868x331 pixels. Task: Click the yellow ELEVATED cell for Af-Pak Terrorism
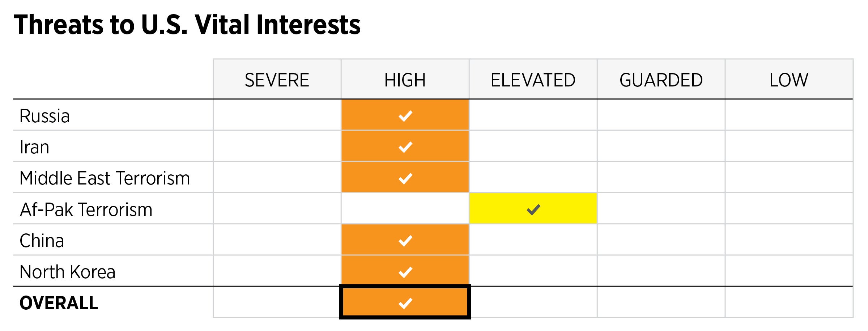click(564, 209)
